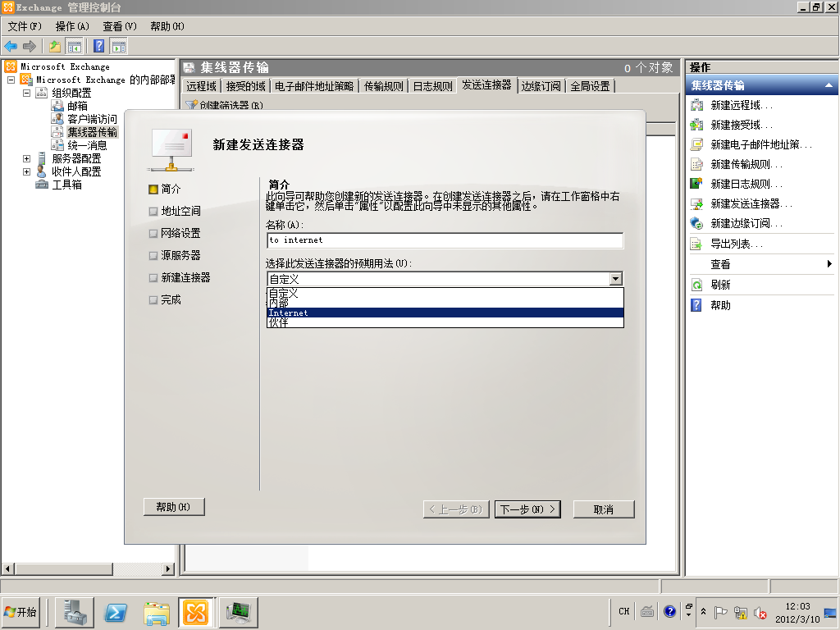This screenshot has height=630, width=840.
Task: Select 邮箱 in the navigation tree
Action: (77, 106)
